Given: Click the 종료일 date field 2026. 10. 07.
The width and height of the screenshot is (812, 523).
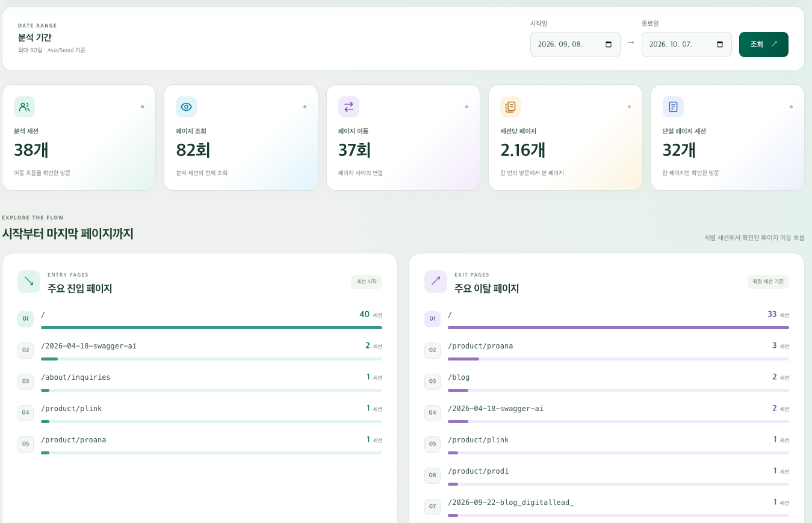Looking at the screenshot, I should coord(687,45).
